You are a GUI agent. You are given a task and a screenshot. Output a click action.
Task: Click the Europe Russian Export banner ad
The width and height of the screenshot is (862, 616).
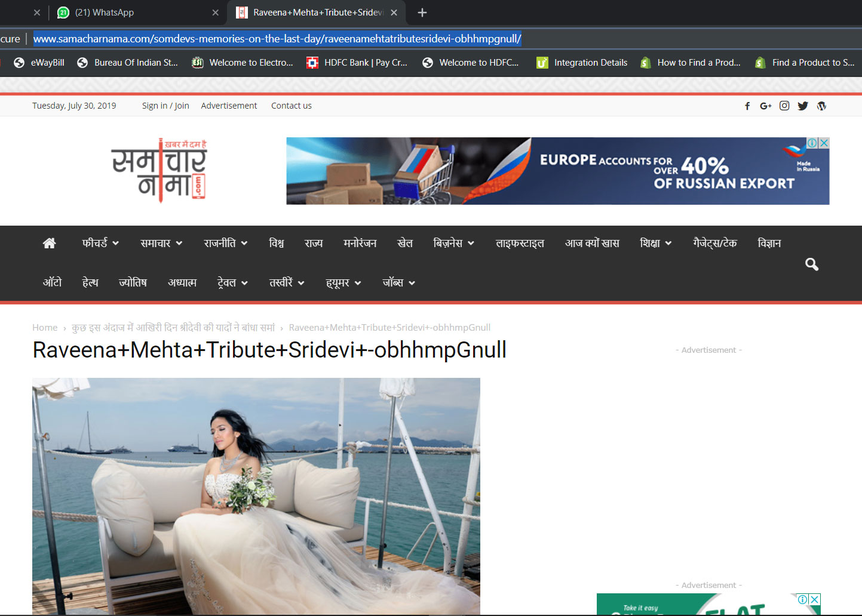[558, 171]
